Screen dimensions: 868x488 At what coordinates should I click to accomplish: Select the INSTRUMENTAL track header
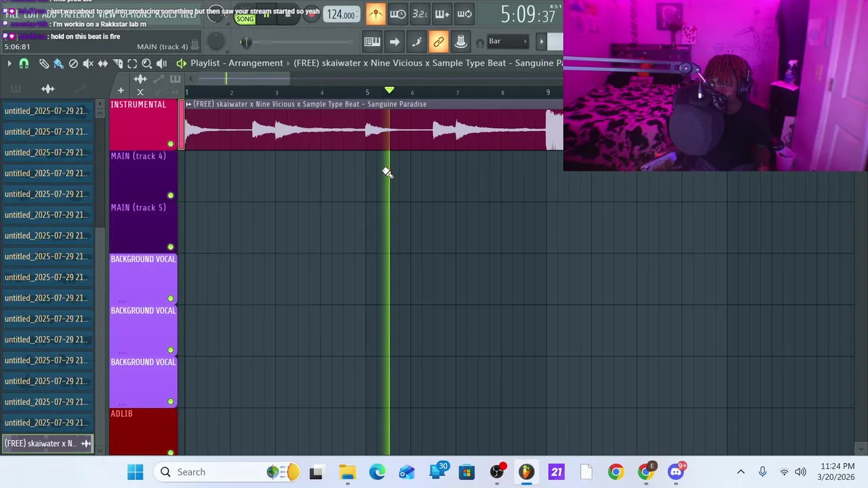(x=143, y=124)
